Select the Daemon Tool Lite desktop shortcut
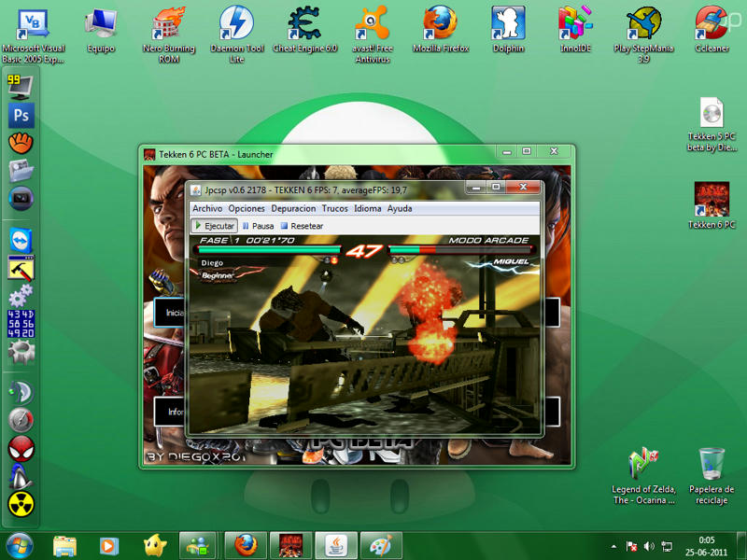This screenshot has width=747, height=560. [237, 35]
